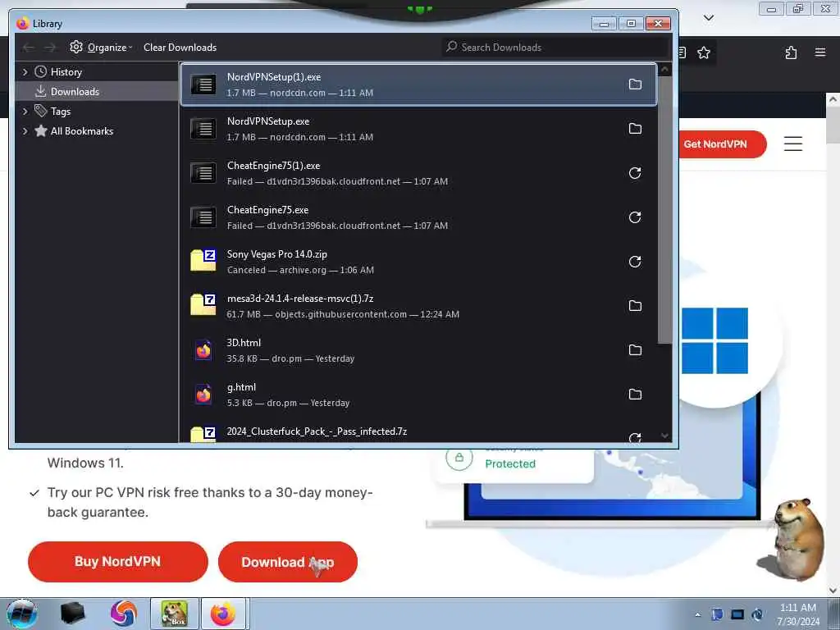Screen dimensions: 840x630
Task: Open the Organize dropdown menu
Action: (x=101, y=48)
